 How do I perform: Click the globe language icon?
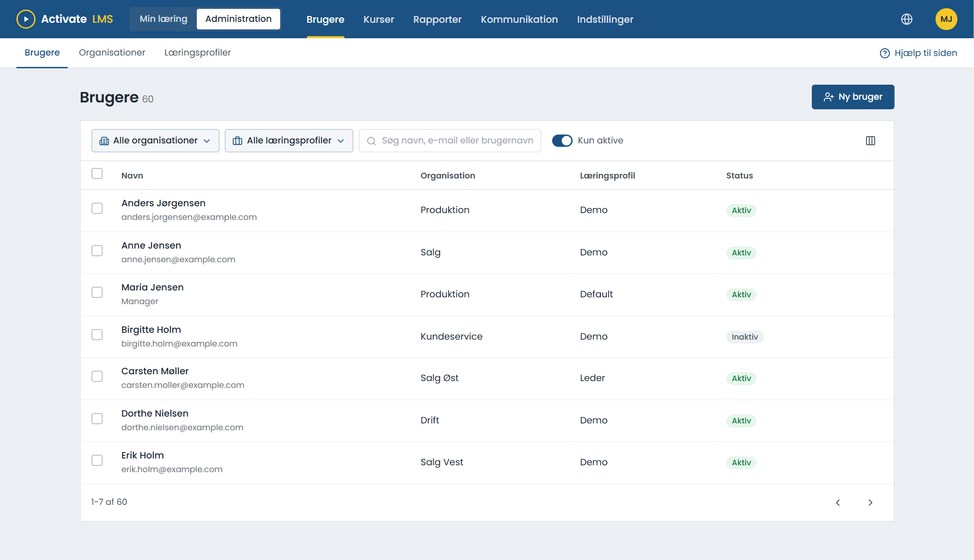[907, 19]
